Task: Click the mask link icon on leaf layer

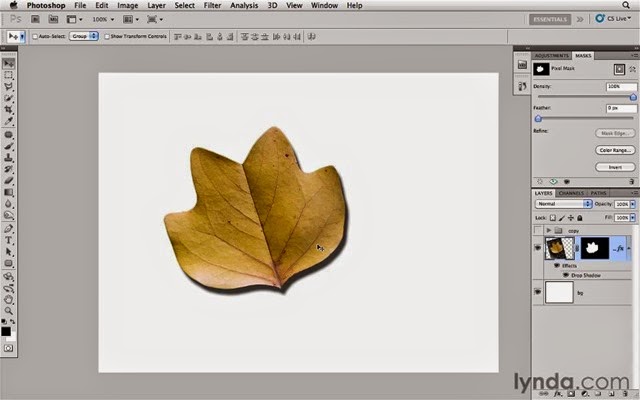Action: tap(577, 248)
